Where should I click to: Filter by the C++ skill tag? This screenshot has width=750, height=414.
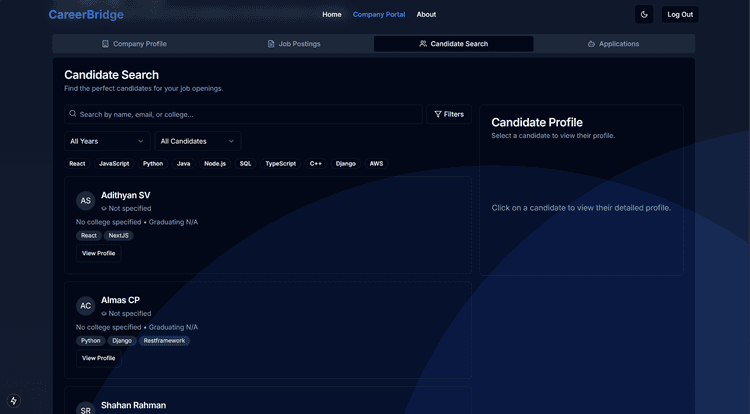316,163
